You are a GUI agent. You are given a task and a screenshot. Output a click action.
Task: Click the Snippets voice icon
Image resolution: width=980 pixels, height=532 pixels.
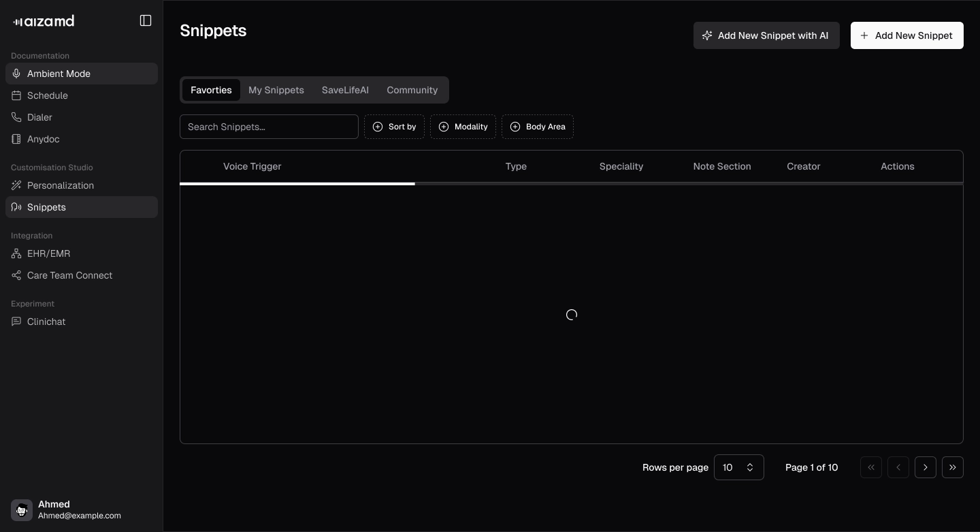16,207
